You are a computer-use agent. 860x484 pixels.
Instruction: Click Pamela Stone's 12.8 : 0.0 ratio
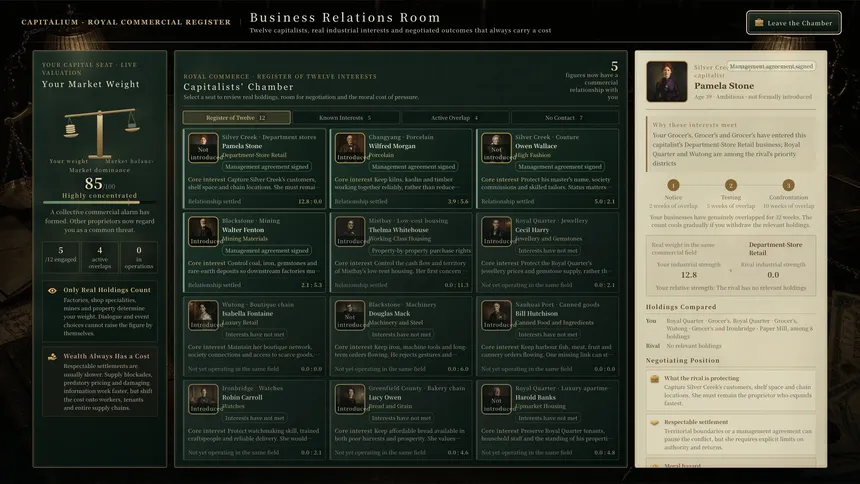click(310, 201)
